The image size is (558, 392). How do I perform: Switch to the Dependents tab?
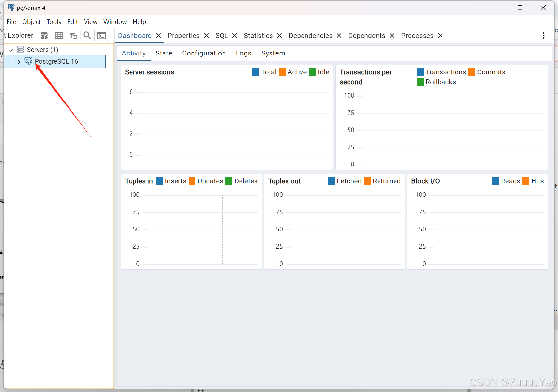click(366, 36)
